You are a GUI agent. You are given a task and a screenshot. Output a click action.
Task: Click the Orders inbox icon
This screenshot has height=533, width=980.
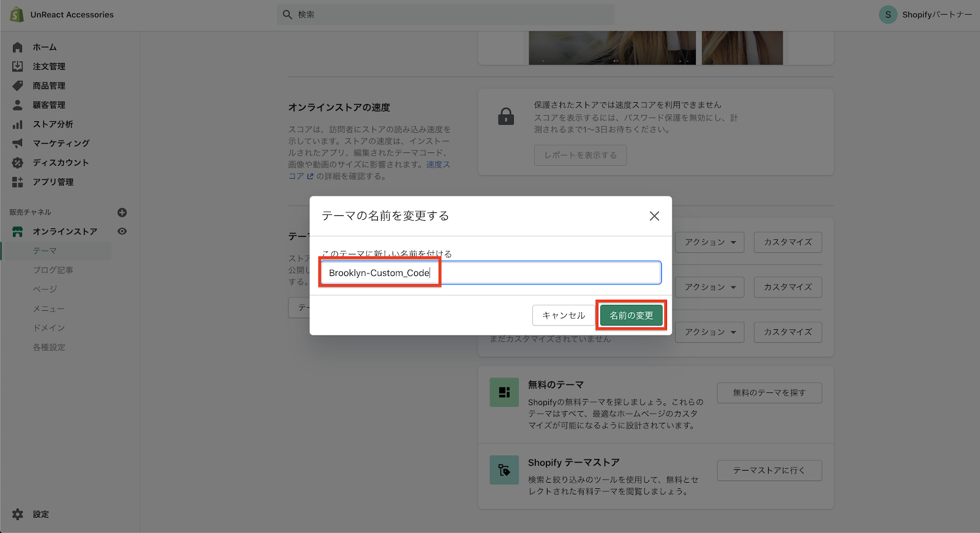point(18,66)
